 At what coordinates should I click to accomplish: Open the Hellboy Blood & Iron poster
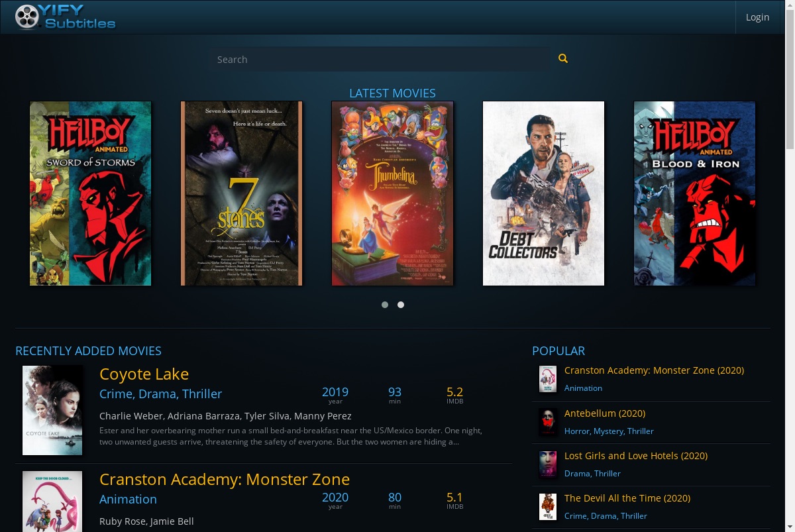click(x=695, y=193)
